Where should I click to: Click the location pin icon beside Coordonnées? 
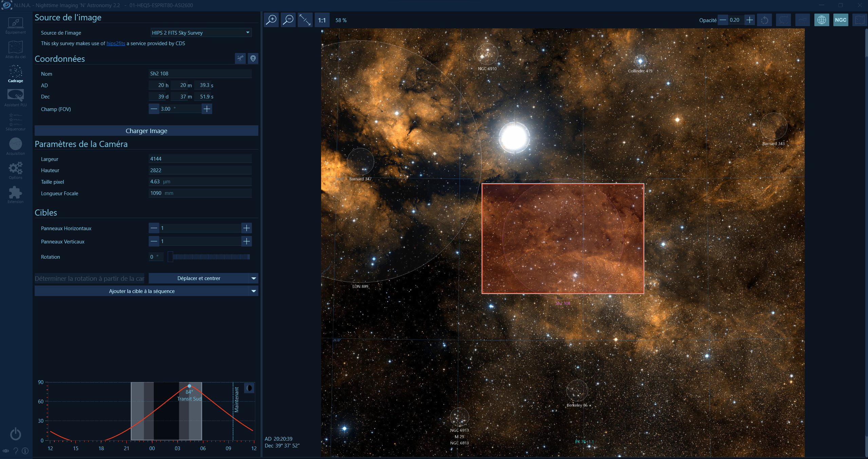coord(253,58)
